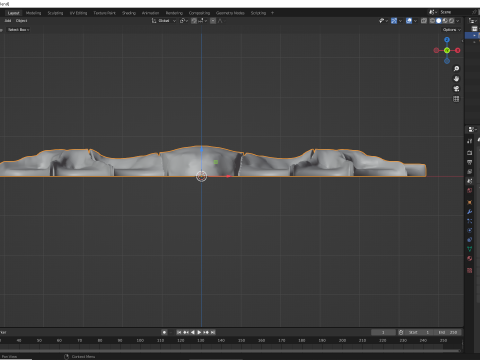Open the Modifiers wrench tab
Viewport: 480px width, 360px height.
pos(470,212)
